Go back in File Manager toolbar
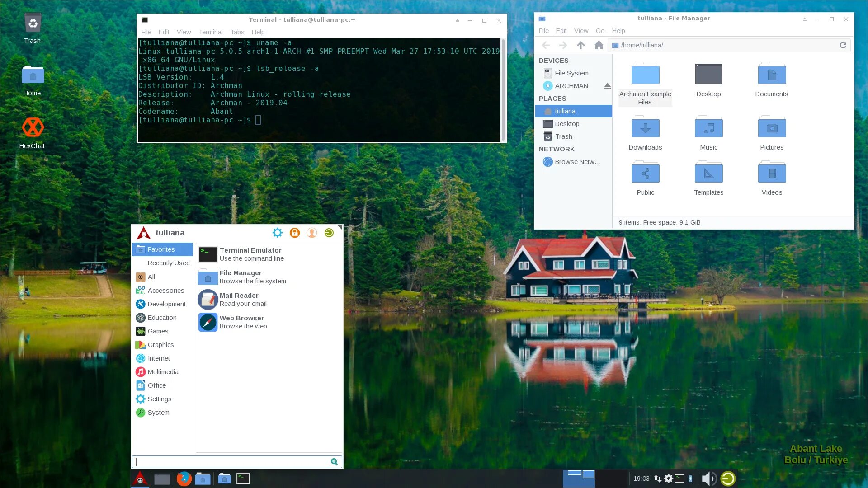This screenshot has width=868, height=488. point(546,45)
